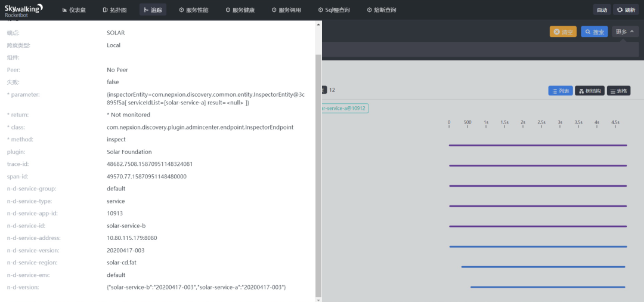Click the Skywalking Rocketbot logo
644x302 pixels.
pos(24,10)
